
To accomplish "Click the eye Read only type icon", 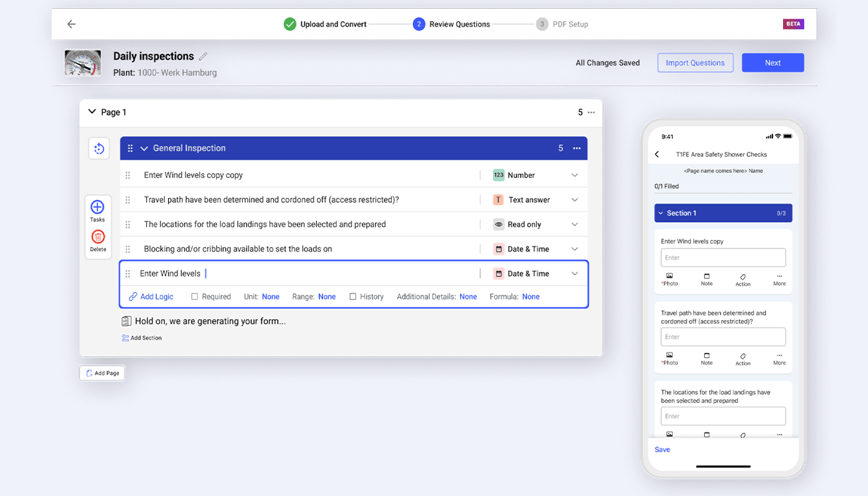I will (498, 224).
